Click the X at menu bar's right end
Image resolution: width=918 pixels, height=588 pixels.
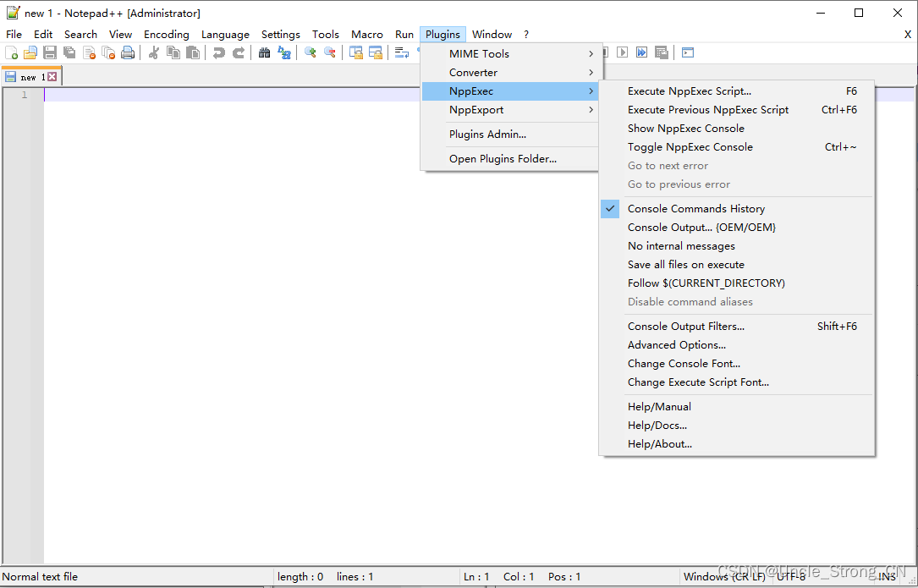pos(908,35)
